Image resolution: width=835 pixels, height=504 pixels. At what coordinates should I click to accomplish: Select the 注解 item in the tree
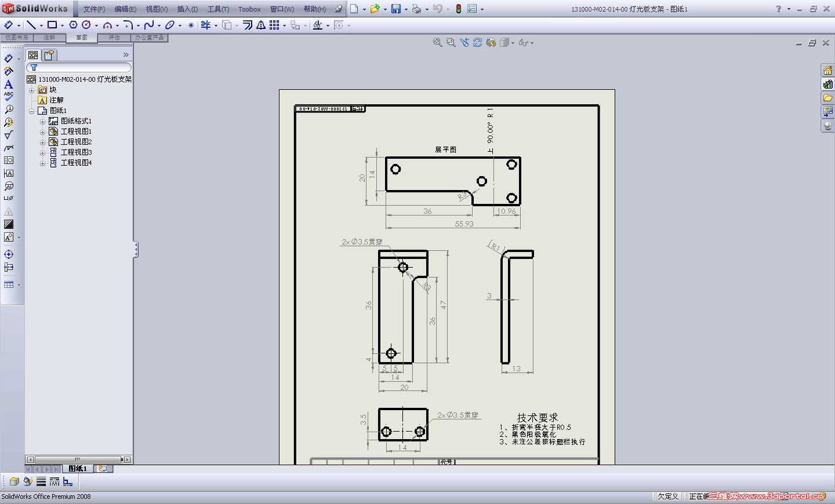tap(56, 100)
